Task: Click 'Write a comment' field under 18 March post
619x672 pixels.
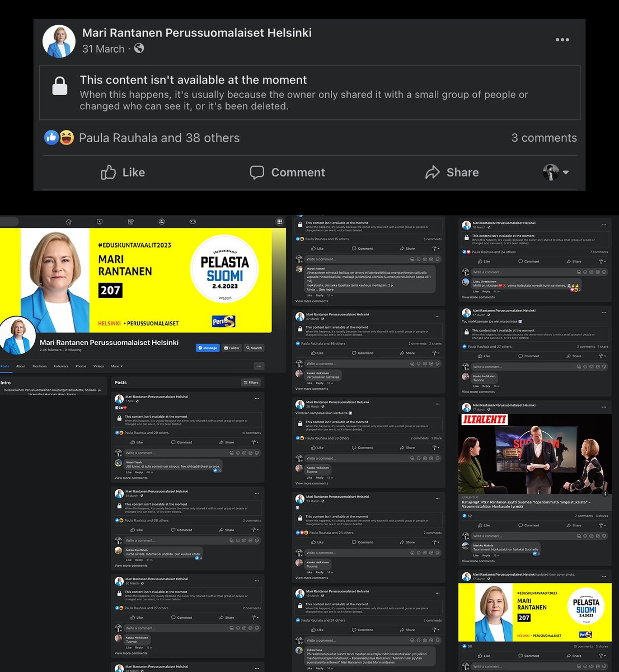Action: pos(540,272)
